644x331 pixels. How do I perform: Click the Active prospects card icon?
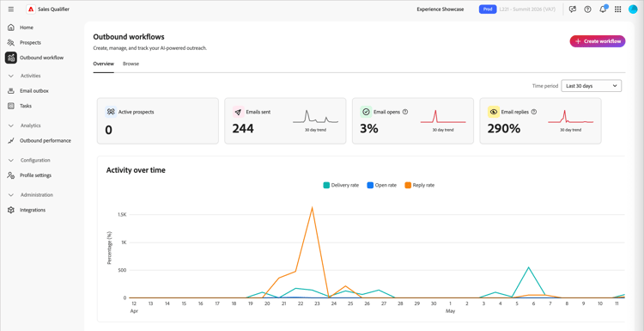pos(111,112)
